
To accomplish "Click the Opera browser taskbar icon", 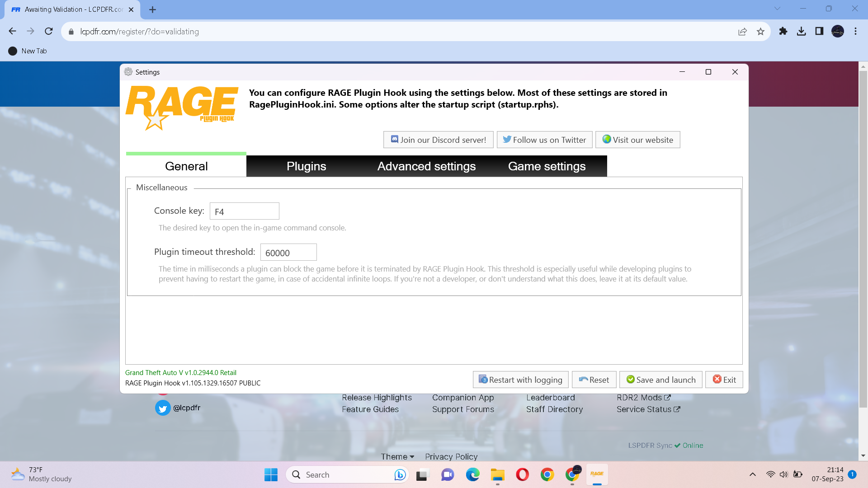I will coord(522,474).
